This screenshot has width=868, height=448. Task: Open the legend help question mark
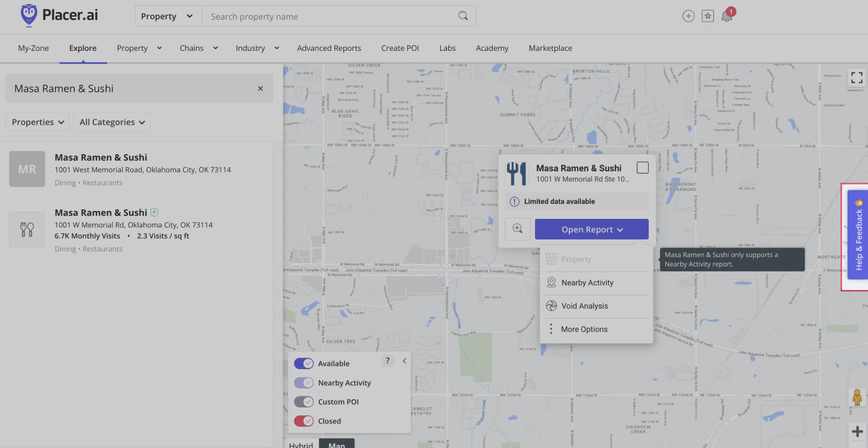[x=388, y=360]
